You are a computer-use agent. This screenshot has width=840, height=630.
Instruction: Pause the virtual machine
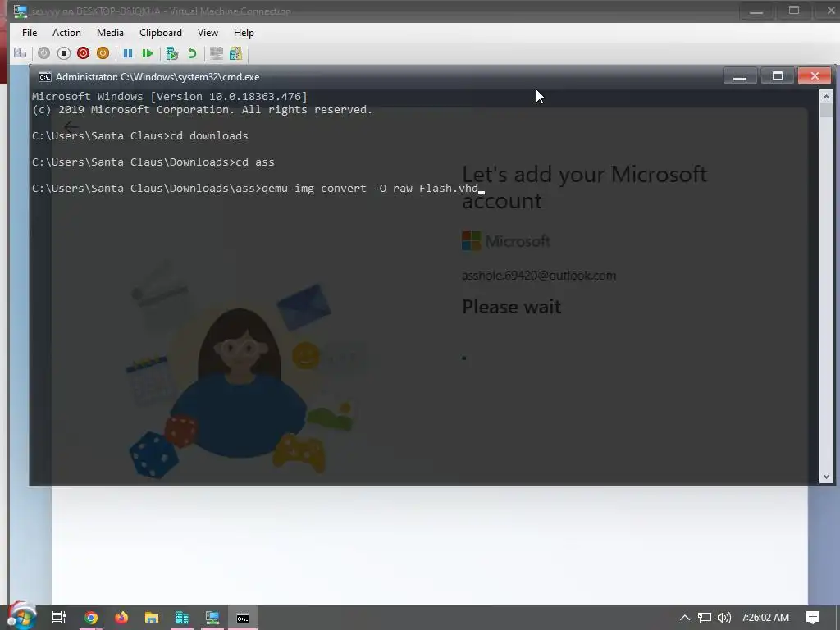click(x=128, y=53)
